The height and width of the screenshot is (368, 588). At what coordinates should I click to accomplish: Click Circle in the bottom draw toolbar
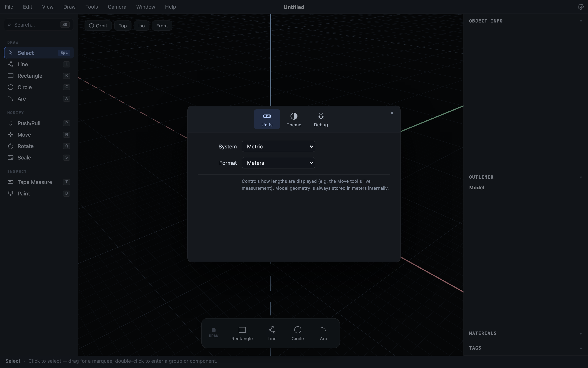coord(298,333)
